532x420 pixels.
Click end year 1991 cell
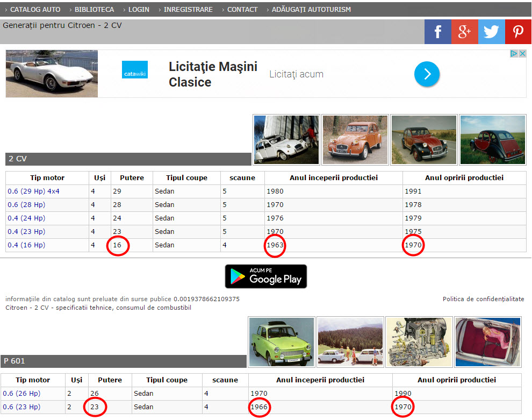click(x=413, y=191)
